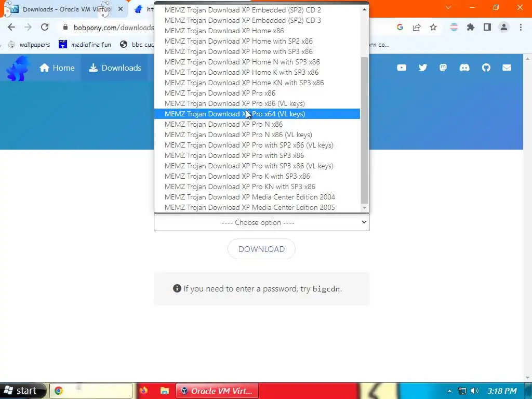Select XP Pro K with SP3 x86 option
Viewport: 532px width, 399px height.
point(257,176)
